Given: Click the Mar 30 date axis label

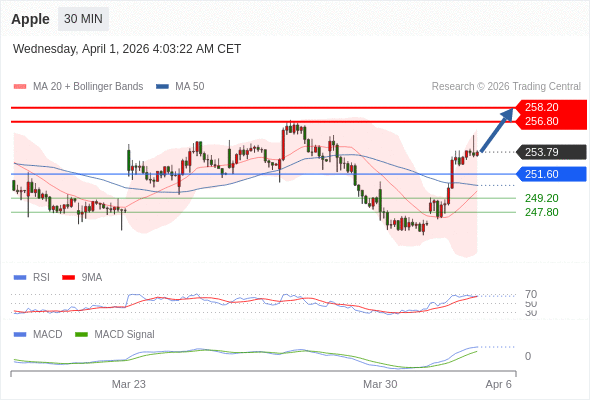Looking at the screenshot, I should coord(380,384).
